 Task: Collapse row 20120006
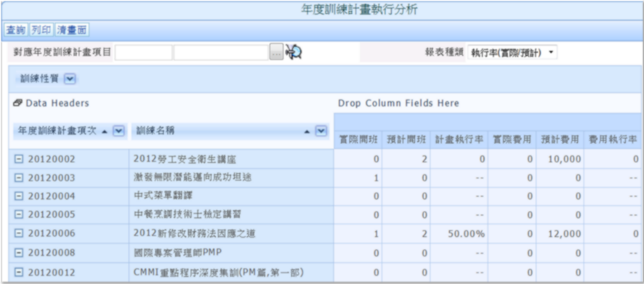[x=19, y=233]
